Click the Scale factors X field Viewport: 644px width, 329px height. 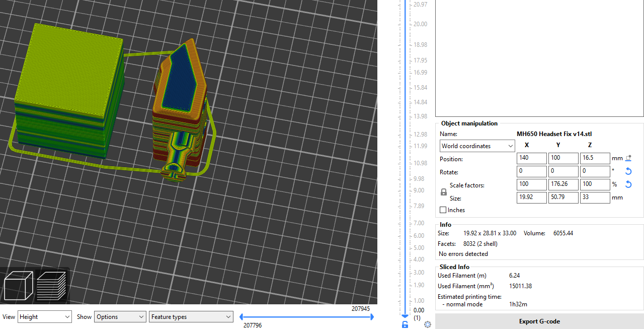[532, 184]
